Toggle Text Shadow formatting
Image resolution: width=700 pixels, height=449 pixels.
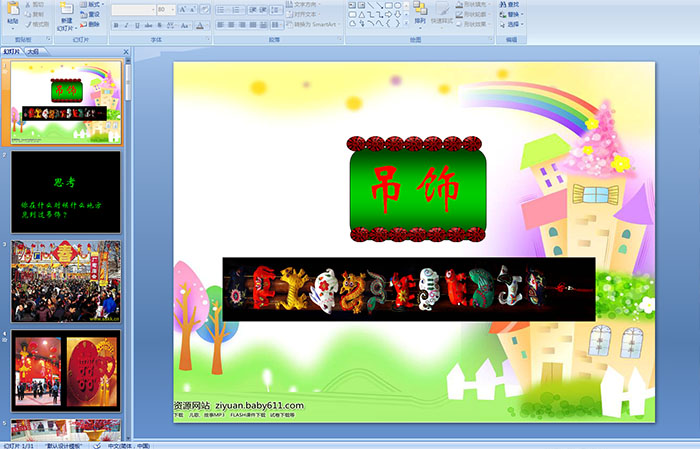159,25
